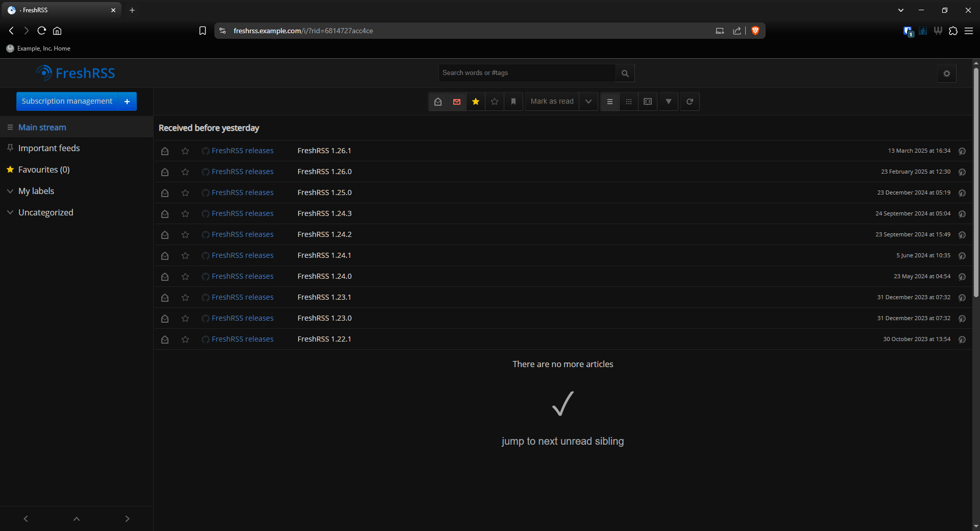Image resolution: width=980 pixels, height=531 pixels.
Task: Switch to global grid view
Action: pyautogui.click(x=629, y=102)
